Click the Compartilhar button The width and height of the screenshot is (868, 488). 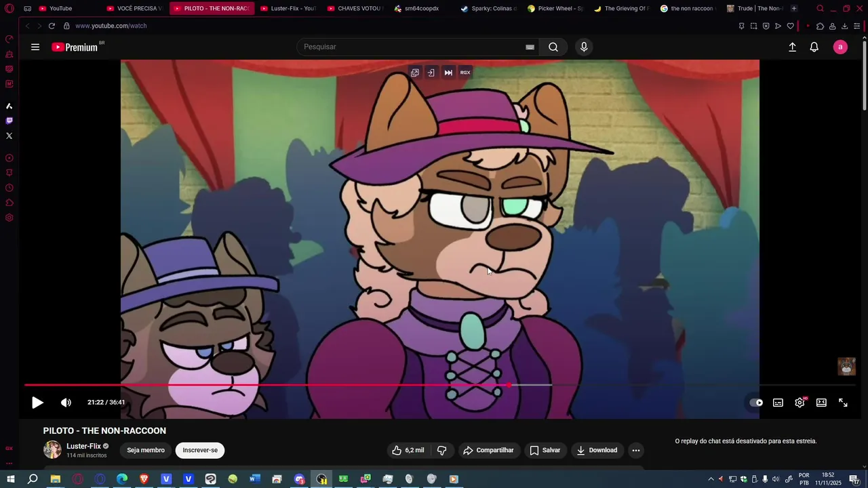(x=488, y=450)
